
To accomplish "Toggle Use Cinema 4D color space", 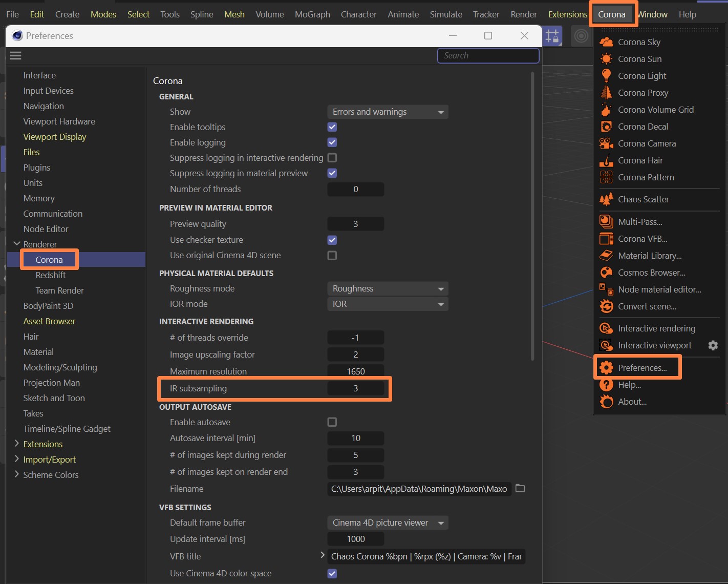I will tap(332, 573).
